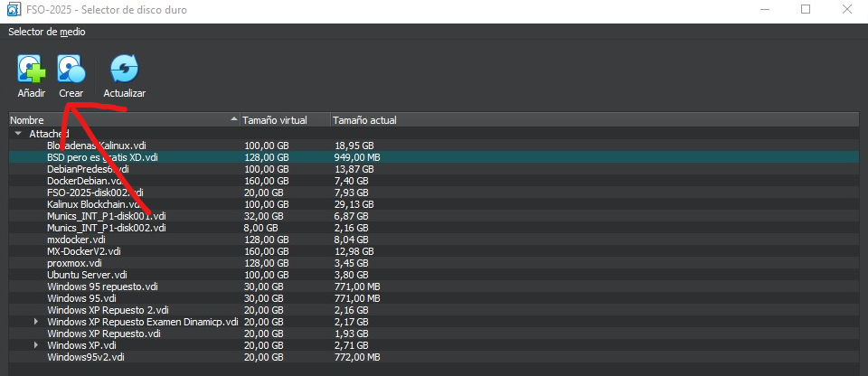Viewport: 868px width, 376px height.
Task: Expand the Windows XP.vdi entry
Action: click(x=37, y=345)
